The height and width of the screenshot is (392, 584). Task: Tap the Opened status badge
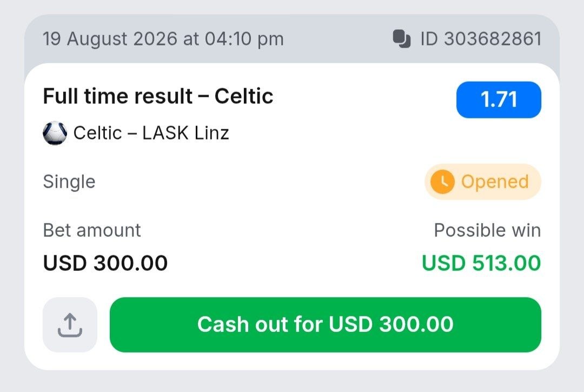click(483, 182)
